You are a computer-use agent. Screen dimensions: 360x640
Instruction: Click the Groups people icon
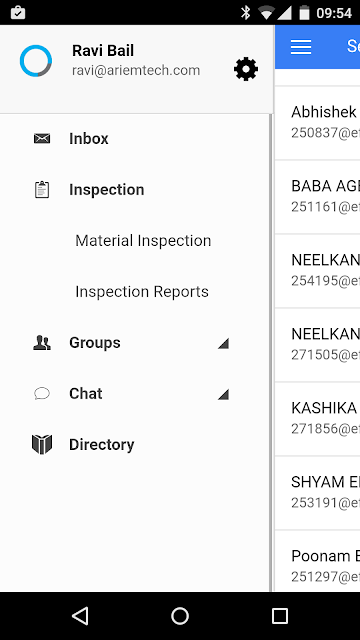point(42,343)
